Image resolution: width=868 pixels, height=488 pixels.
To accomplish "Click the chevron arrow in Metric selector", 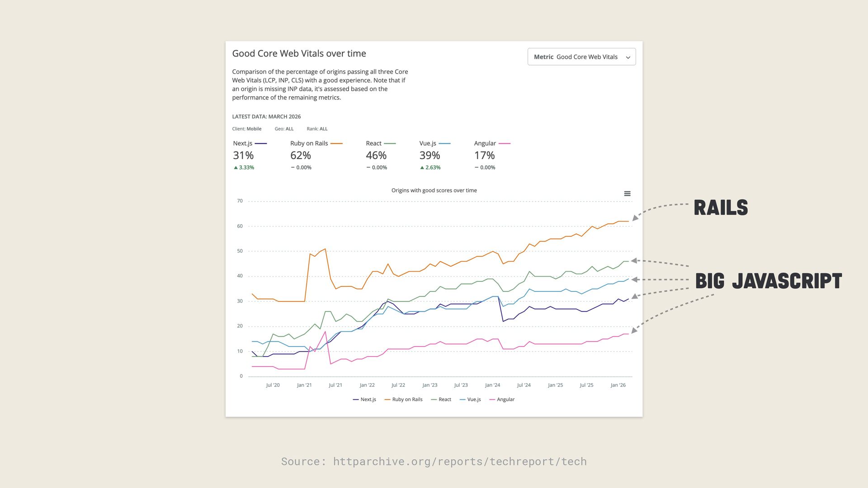I will 628,57.
